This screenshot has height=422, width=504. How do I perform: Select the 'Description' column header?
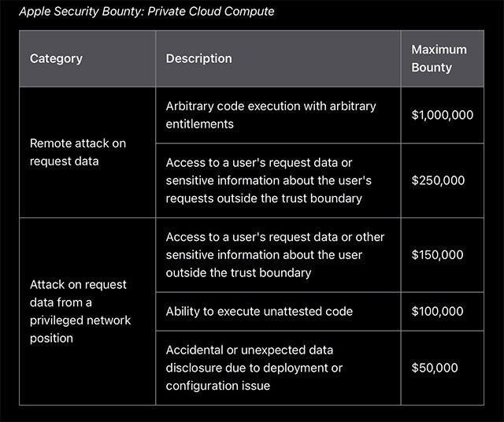click(198, 58)
